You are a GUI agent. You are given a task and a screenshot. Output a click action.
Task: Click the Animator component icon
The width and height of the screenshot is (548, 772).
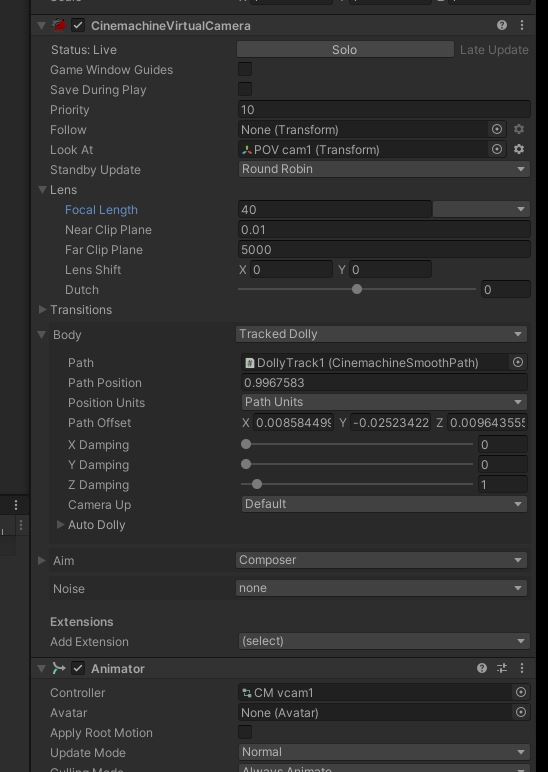59,668
